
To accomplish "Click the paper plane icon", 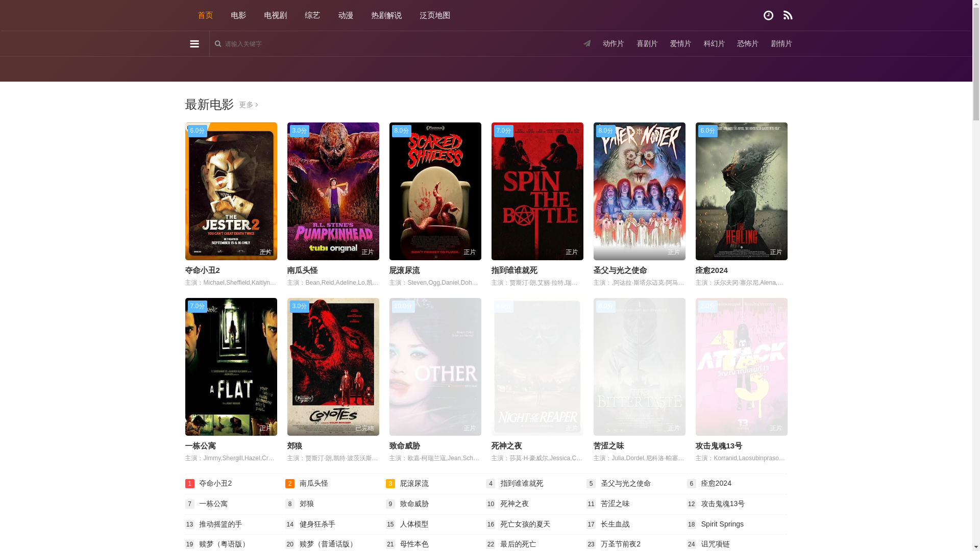I will pos(587,43).
